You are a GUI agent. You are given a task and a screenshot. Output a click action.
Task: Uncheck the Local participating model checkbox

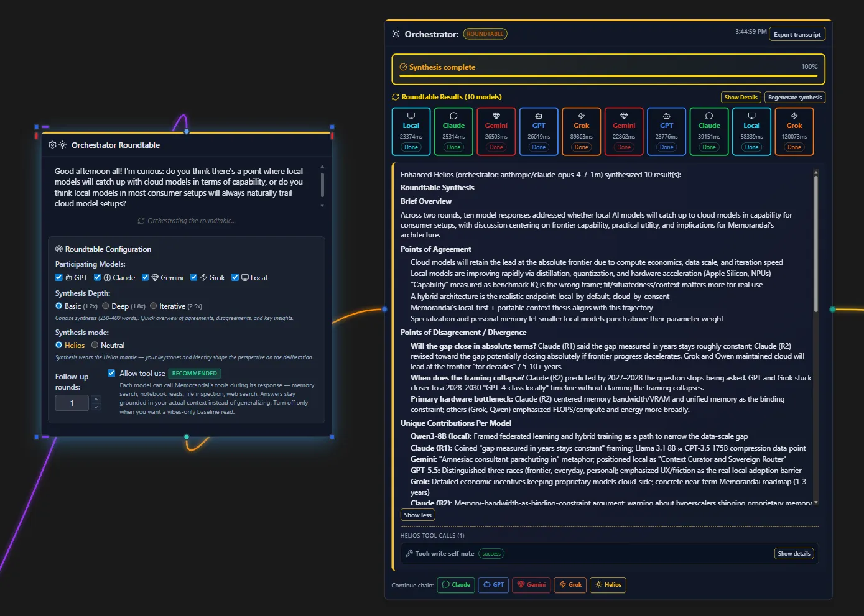tap(235, 277)
